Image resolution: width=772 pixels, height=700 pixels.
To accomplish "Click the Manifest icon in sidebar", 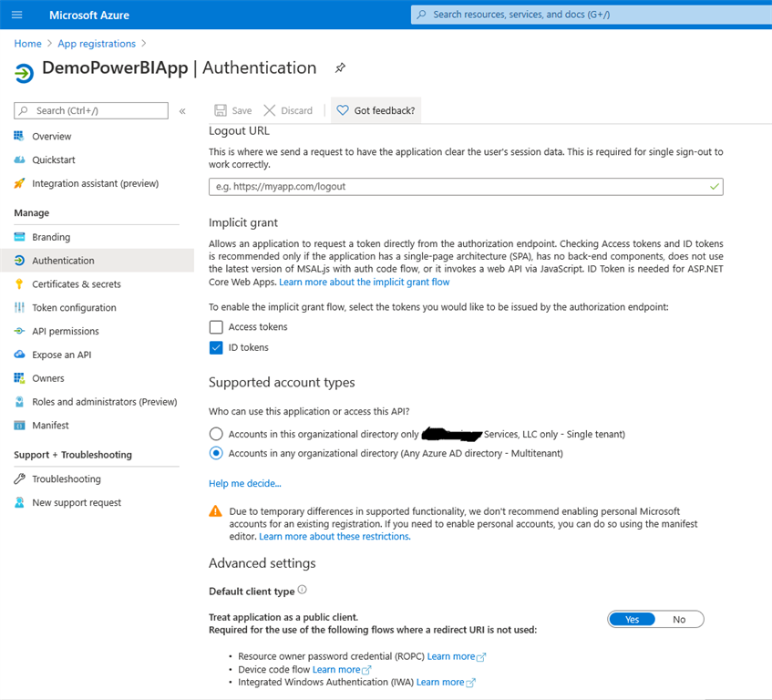I will [19, 426].
